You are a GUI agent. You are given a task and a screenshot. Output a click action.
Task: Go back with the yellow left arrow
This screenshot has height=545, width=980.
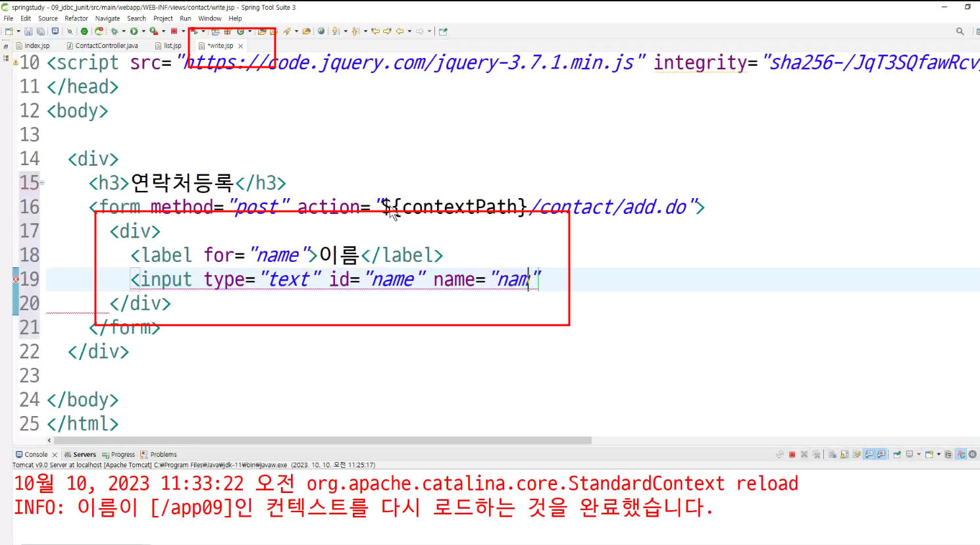[400, 31]
